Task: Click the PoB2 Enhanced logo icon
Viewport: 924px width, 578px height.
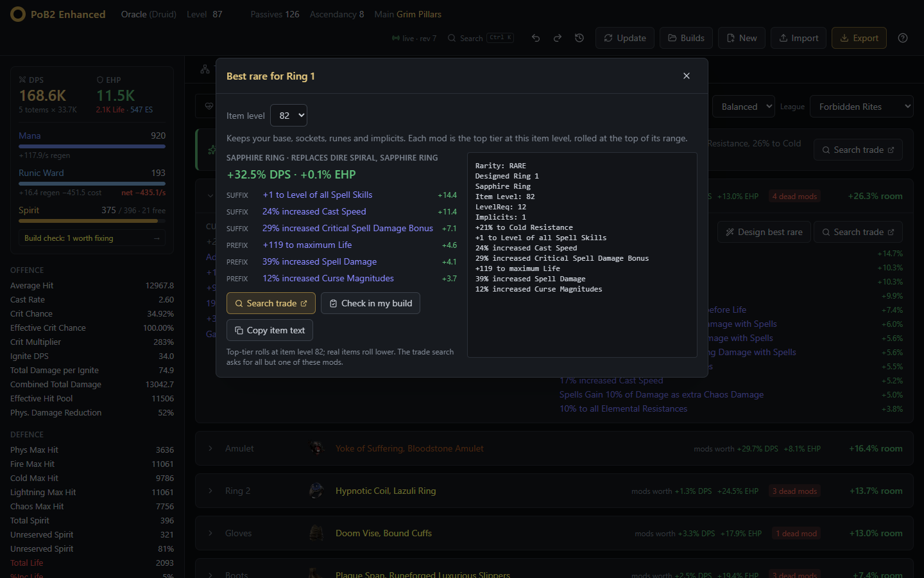Action: click(x=18, y=14)
